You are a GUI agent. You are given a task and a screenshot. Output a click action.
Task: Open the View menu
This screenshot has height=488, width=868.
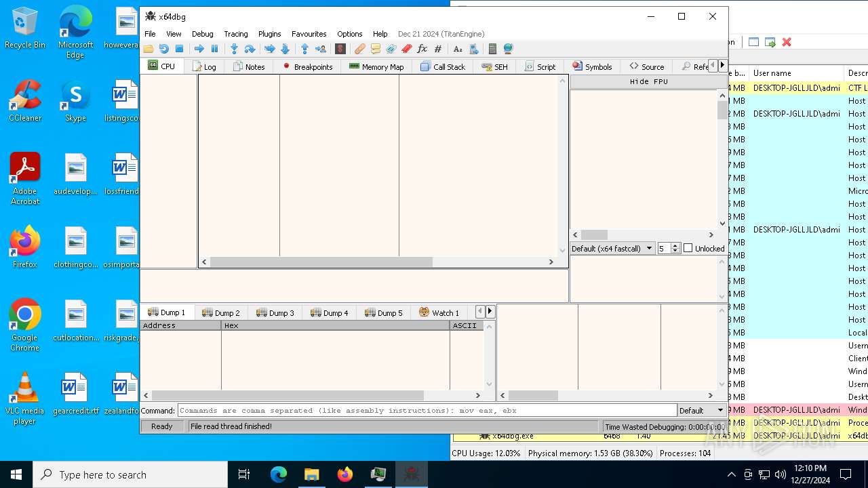[x=174, y=34]
